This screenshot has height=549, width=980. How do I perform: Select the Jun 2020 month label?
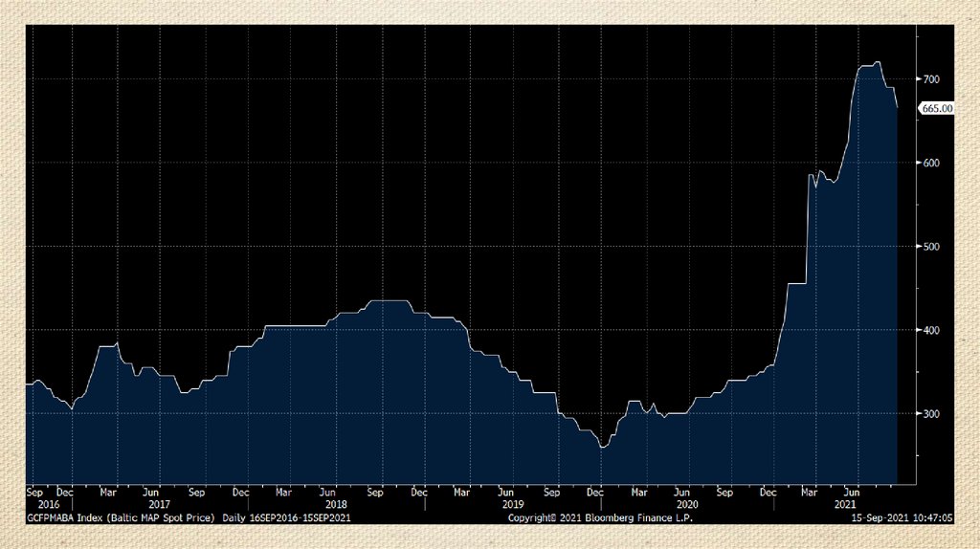click(681, 493)
